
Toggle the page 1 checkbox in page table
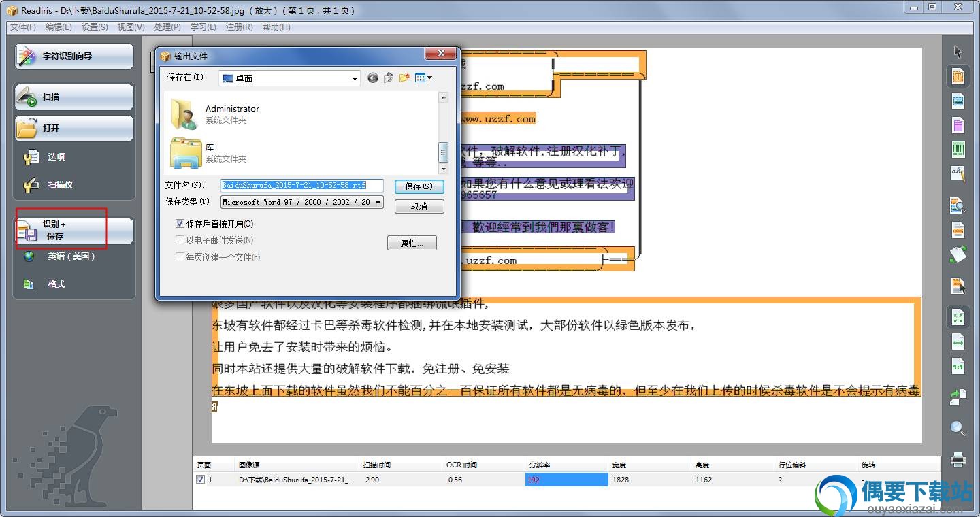click(200, 480)
